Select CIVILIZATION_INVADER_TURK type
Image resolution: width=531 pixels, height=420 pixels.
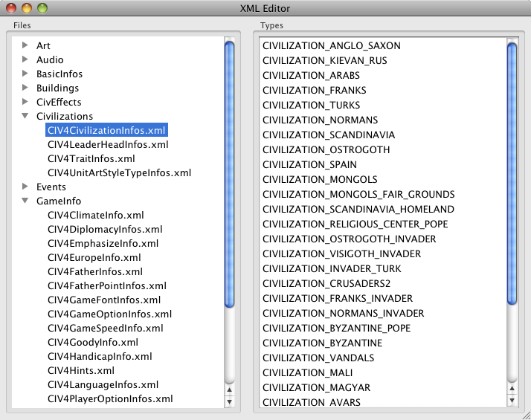point(332,269)
